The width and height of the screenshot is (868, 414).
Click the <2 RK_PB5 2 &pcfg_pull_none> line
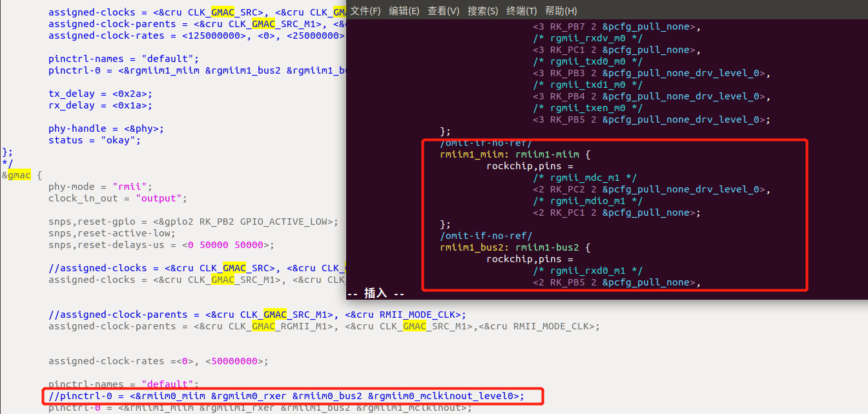click(x=617, y=282)
